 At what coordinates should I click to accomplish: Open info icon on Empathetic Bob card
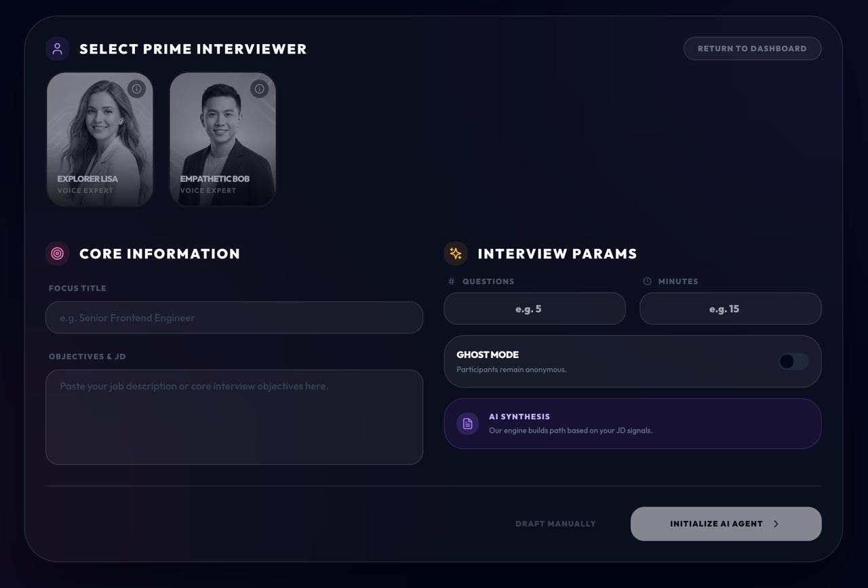pos(259,89)
